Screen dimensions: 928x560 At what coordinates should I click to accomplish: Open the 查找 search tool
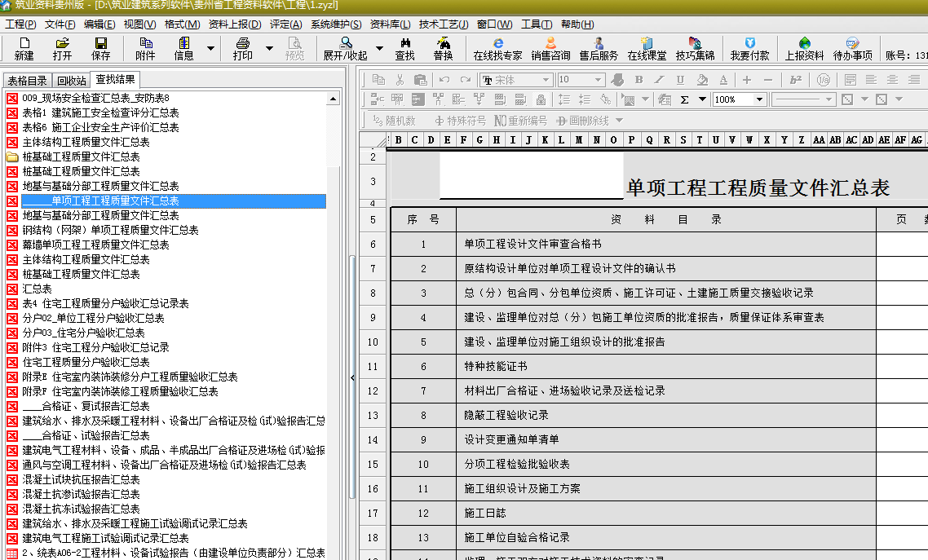tap(404, 49)
